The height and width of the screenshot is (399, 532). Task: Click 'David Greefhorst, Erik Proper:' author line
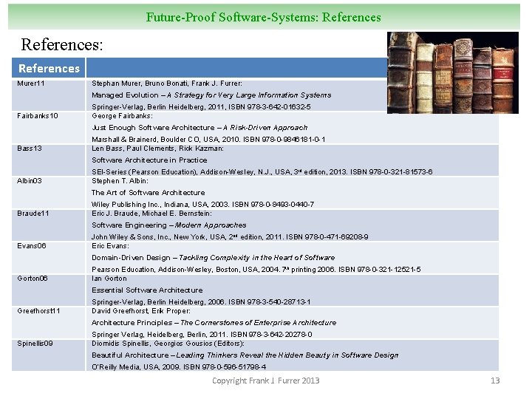pos(141,312)
